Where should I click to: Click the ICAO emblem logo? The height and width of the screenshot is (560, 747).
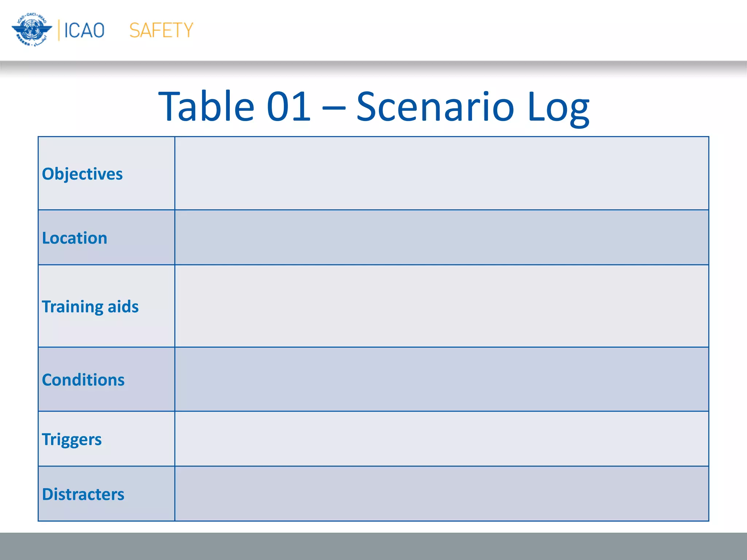pos(32,30)
